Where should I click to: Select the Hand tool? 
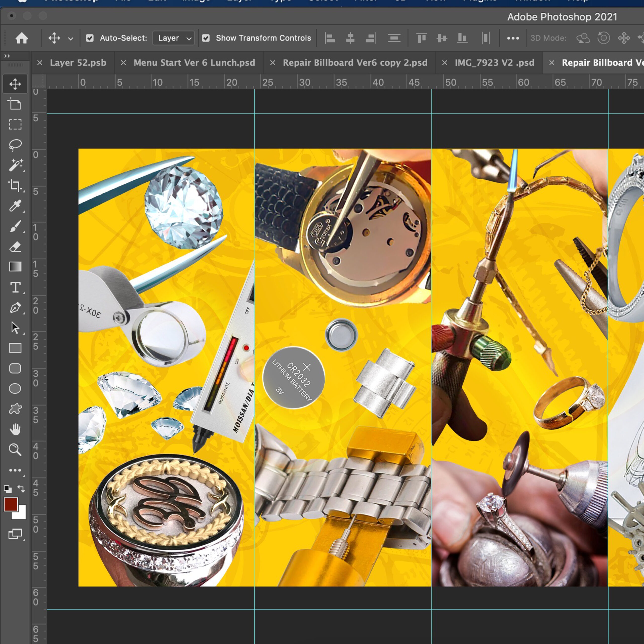click(15, 429)
